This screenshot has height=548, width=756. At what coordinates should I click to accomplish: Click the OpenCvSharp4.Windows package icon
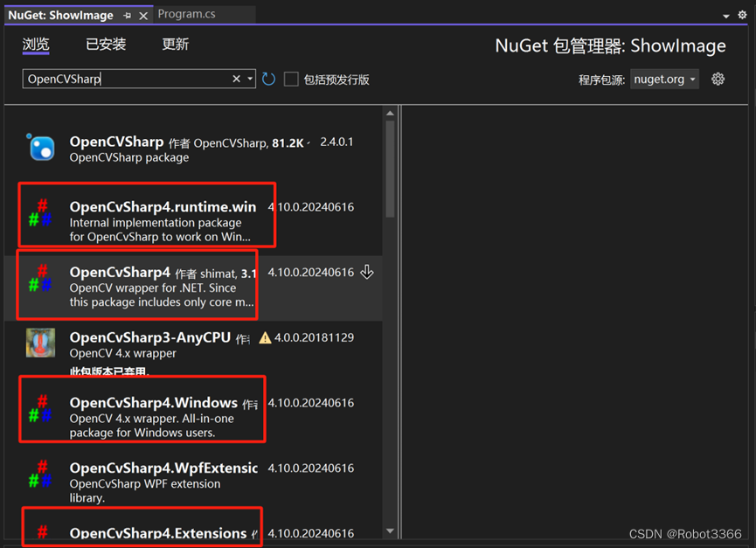coord(40,409)
